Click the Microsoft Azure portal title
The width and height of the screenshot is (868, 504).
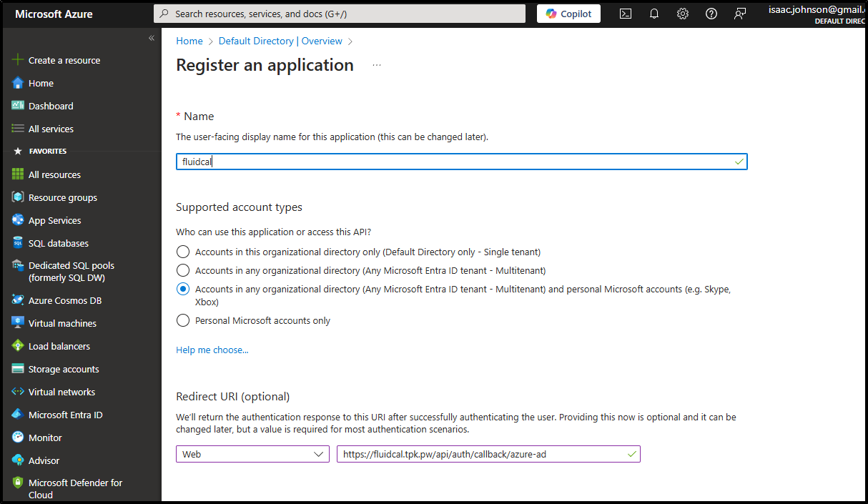click(x=54, y=14)
